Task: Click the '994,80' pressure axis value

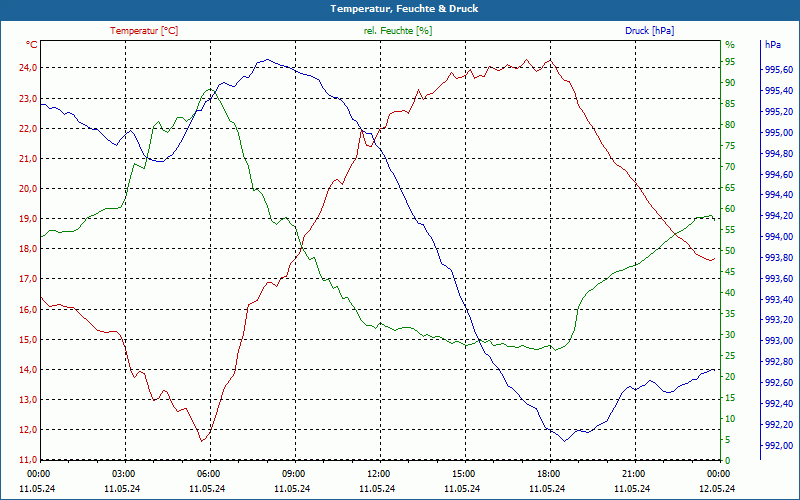Action: (x=779, y=154)
